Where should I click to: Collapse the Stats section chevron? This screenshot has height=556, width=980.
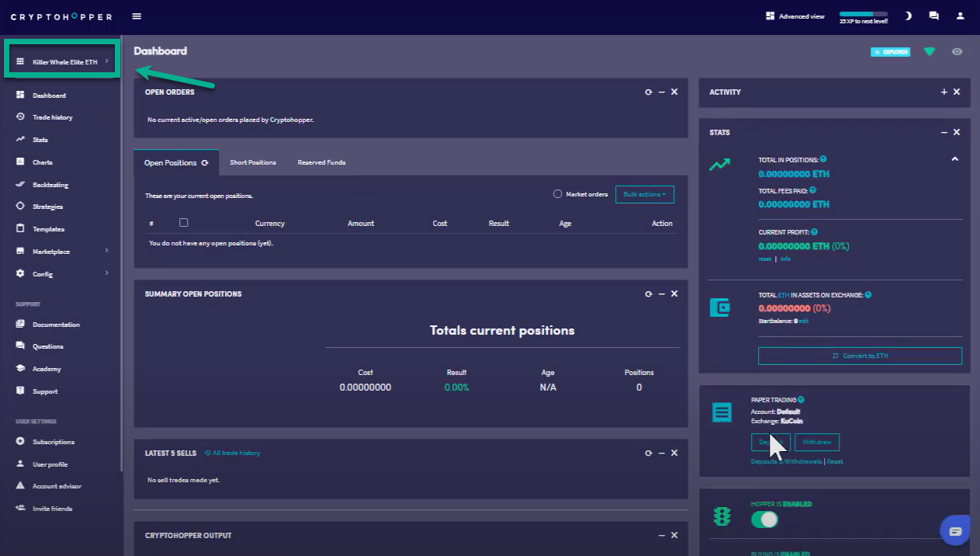coord(954,159)
